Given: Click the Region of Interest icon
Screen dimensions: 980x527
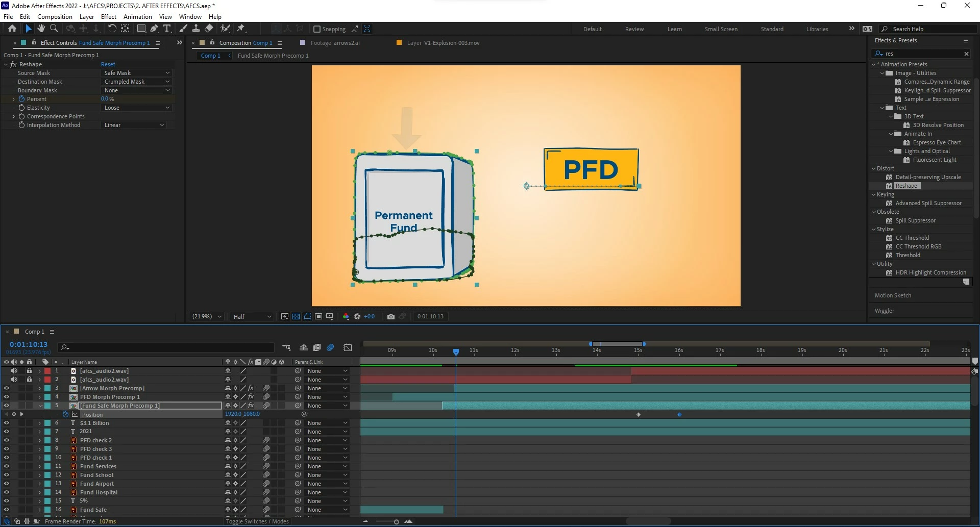Looking at the screenshot, I should tap(318, 317).
